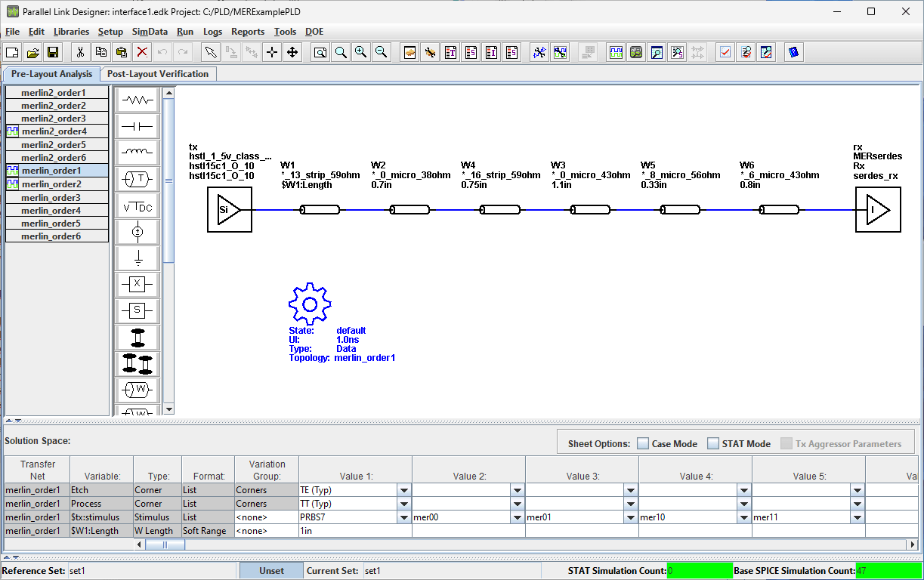Expand the PRBS7 stimulus dropdown
Screen dimensions: 924x580
(404, 517)
